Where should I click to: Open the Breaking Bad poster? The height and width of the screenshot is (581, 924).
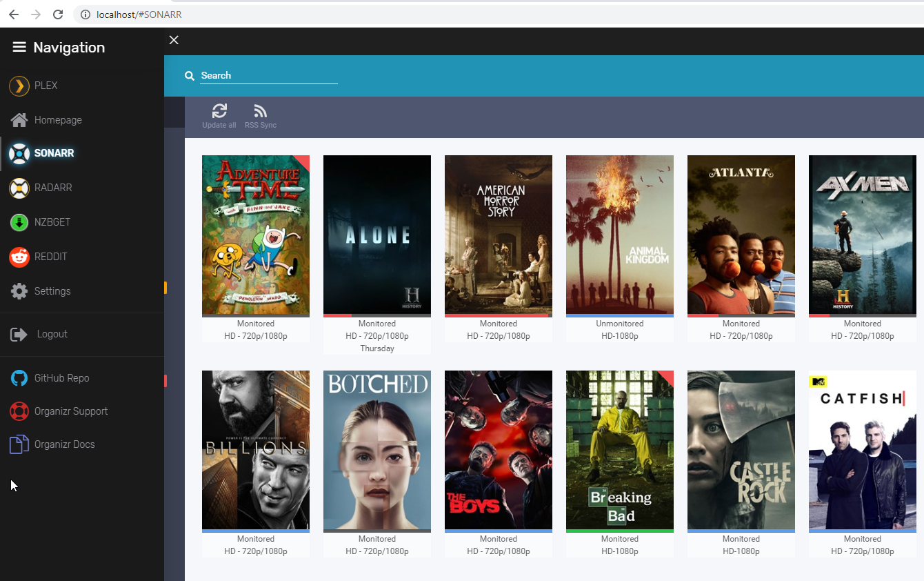620,451
